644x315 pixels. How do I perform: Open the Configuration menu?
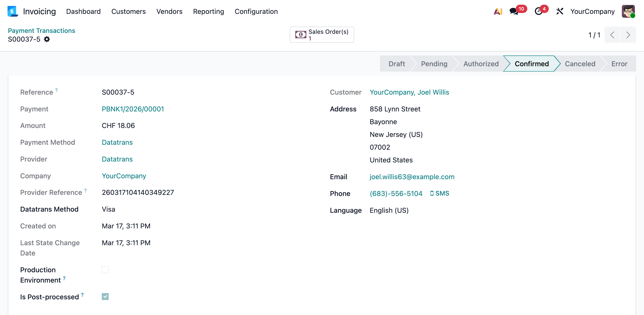pos(256,11)
